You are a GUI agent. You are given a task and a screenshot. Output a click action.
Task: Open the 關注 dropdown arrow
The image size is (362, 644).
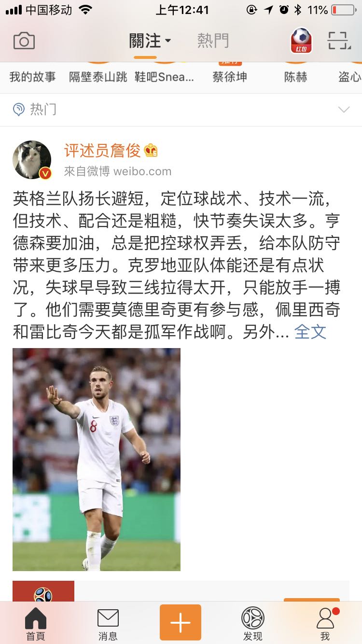click(168, 41)
